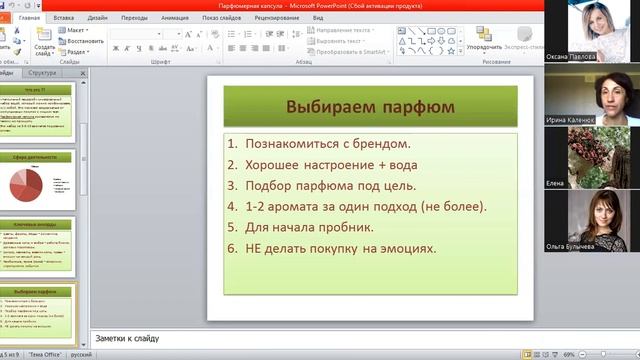Open the Главная ribbon tab
640x360 pixels.
point(29,18)
